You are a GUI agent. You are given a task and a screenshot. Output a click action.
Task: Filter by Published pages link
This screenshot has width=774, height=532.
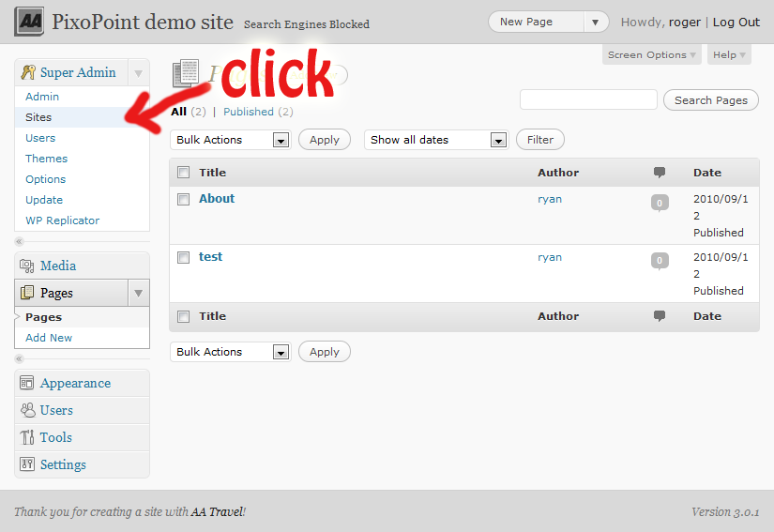(249, 112)
